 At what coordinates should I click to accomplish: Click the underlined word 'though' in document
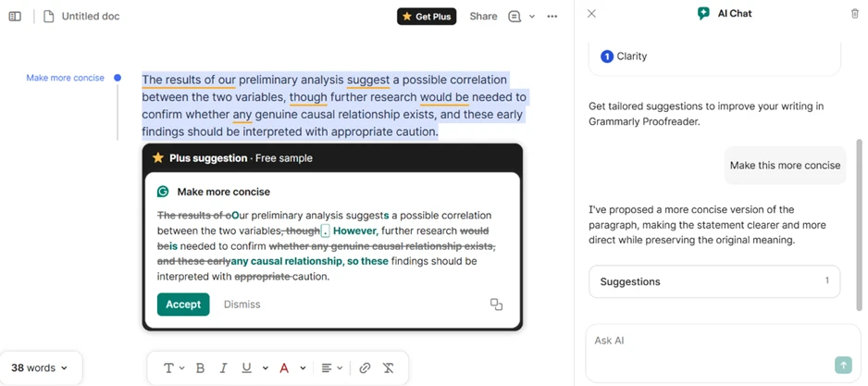tap(308, 98)
